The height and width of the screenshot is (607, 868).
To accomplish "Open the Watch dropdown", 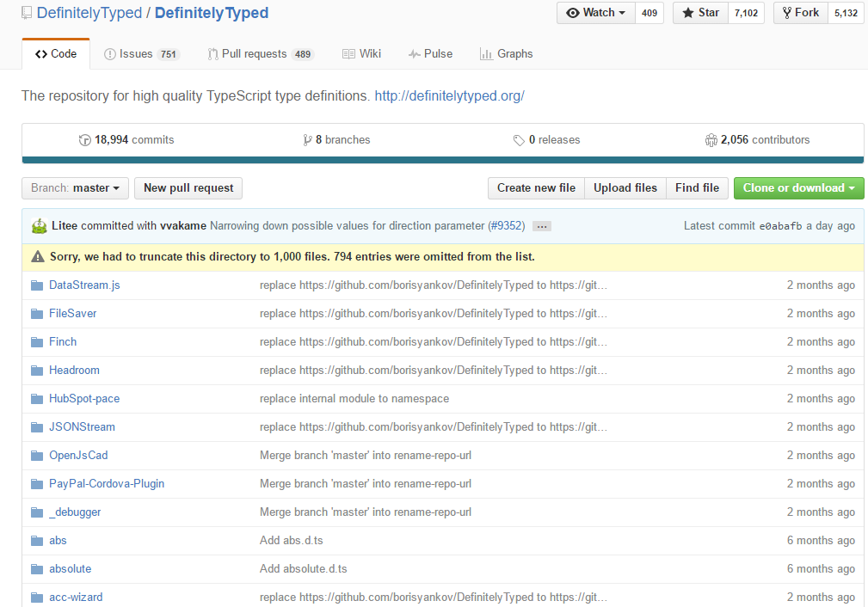I will click(595, 13).
